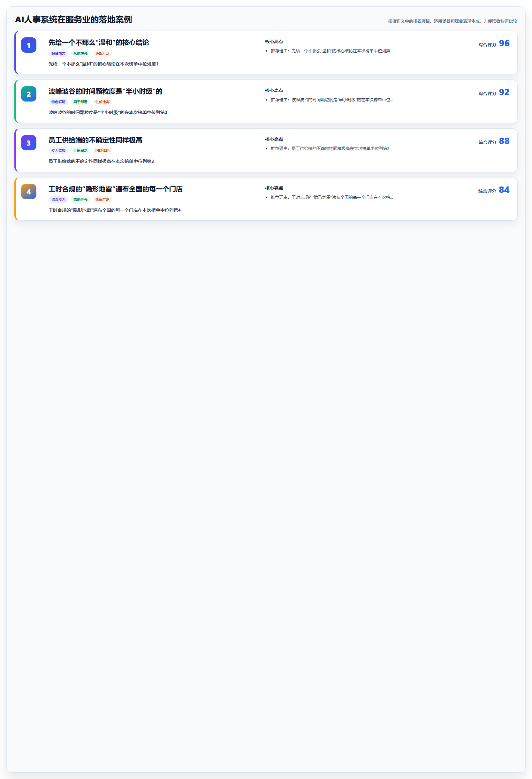Open the title 工时合规的"隐形地雷"遍布全国的每一个门店
The image size is (532, 779).
click(x=115, y=189)
